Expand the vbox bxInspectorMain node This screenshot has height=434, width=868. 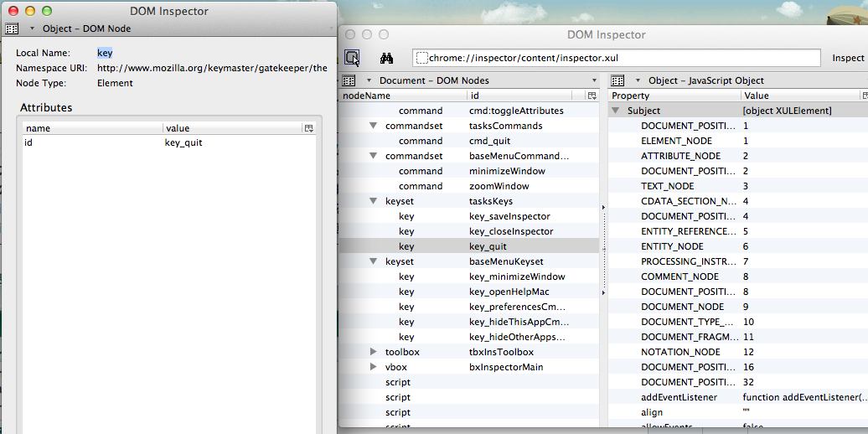pyautogui.click(x=374, y=367)
